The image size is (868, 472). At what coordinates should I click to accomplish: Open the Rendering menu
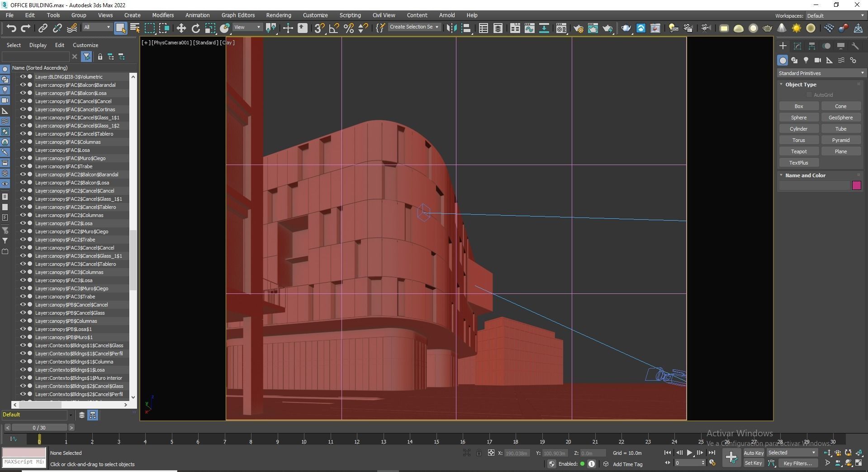coord(279,15)
